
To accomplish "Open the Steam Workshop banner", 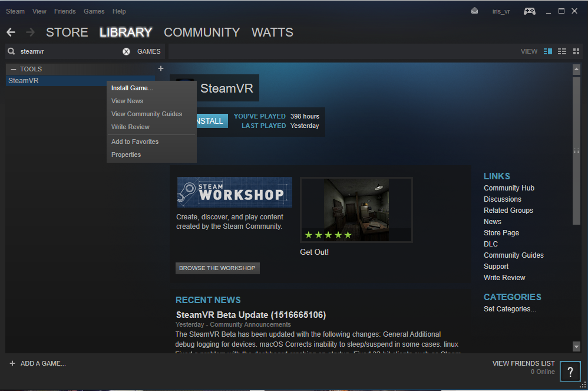I will (234, 192).
